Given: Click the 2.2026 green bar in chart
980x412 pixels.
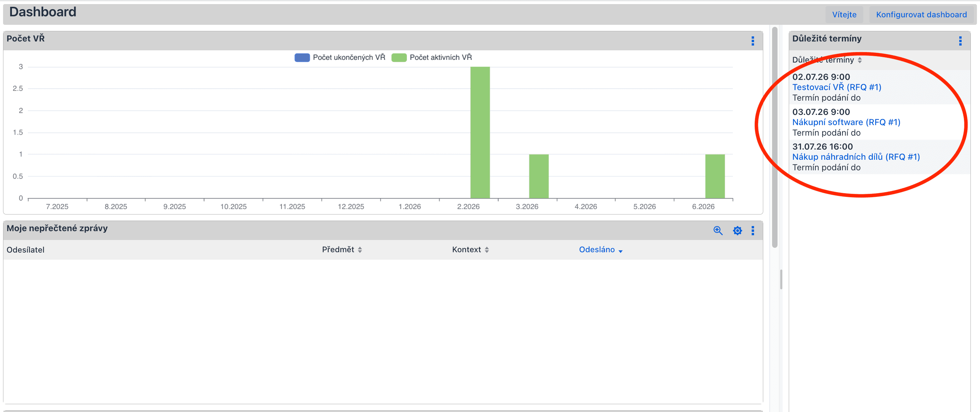Looking at the screenshot, I should coord(480,132).
